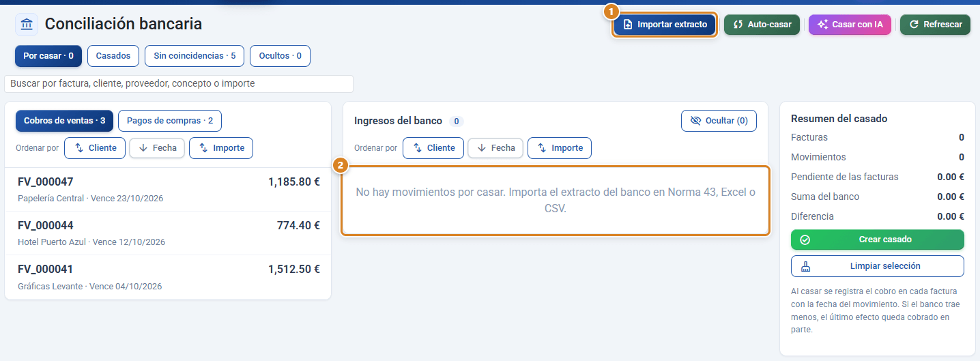Switch to Pagos de compras · 2 tab
This screenshot has width=980, height=361.
point(170,121)
